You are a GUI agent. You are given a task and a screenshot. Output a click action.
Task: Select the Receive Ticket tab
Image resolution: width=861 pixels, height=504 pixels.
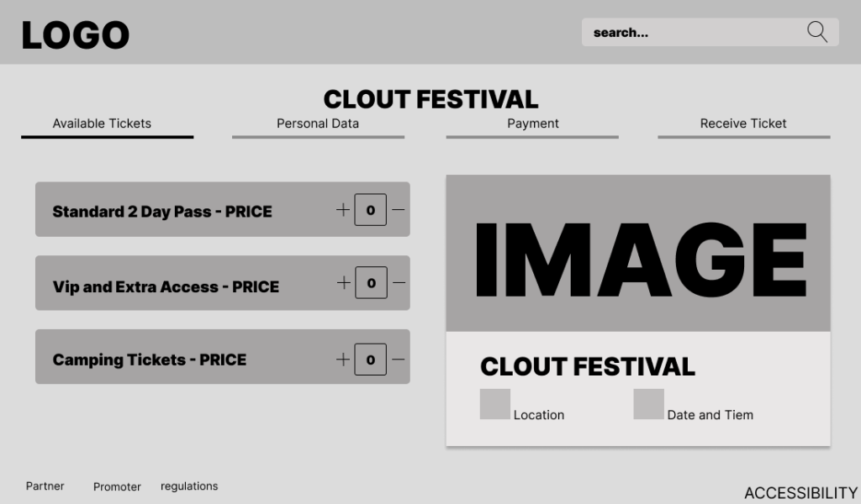tap(743, 123)
